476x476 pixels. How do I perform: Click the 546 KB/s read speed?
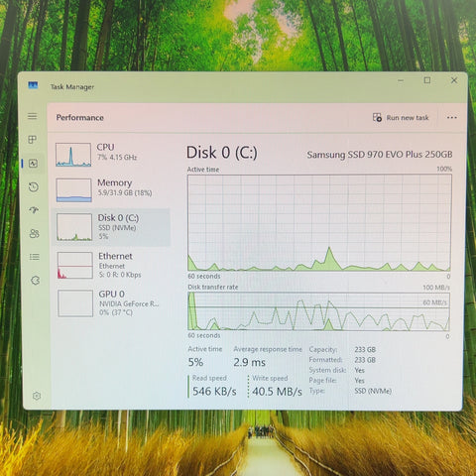pyautogui.click(x=214, y=392)
